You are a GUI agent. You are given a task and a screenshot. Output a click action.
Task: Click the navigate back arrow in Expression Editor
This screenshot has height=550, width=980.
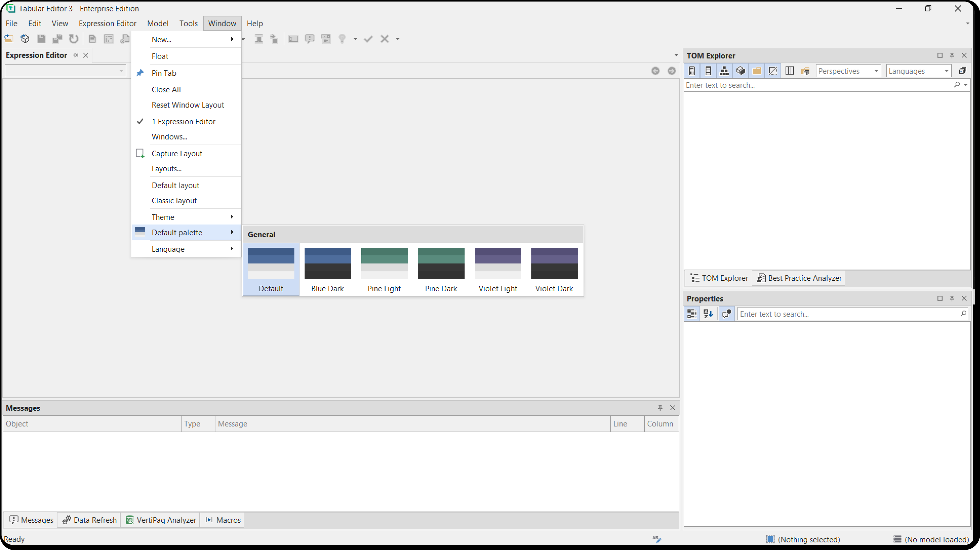tap(655, 71)
